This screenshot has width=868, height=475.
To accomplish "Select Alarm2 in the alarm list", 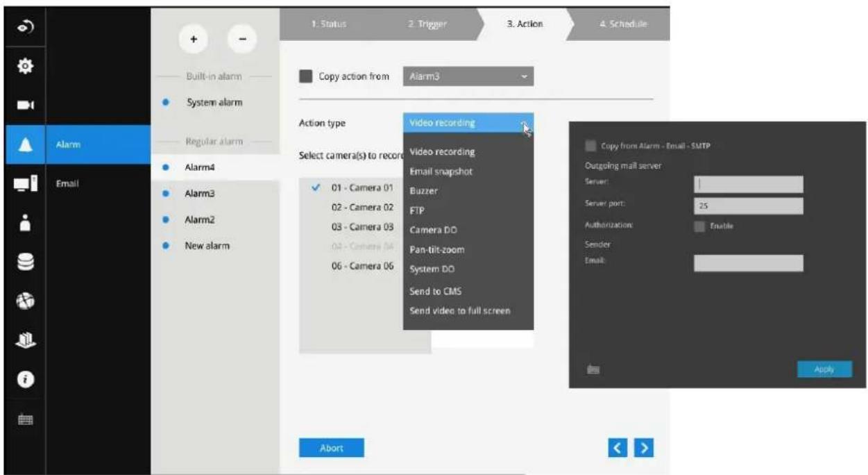I will (x=215, y=219).
